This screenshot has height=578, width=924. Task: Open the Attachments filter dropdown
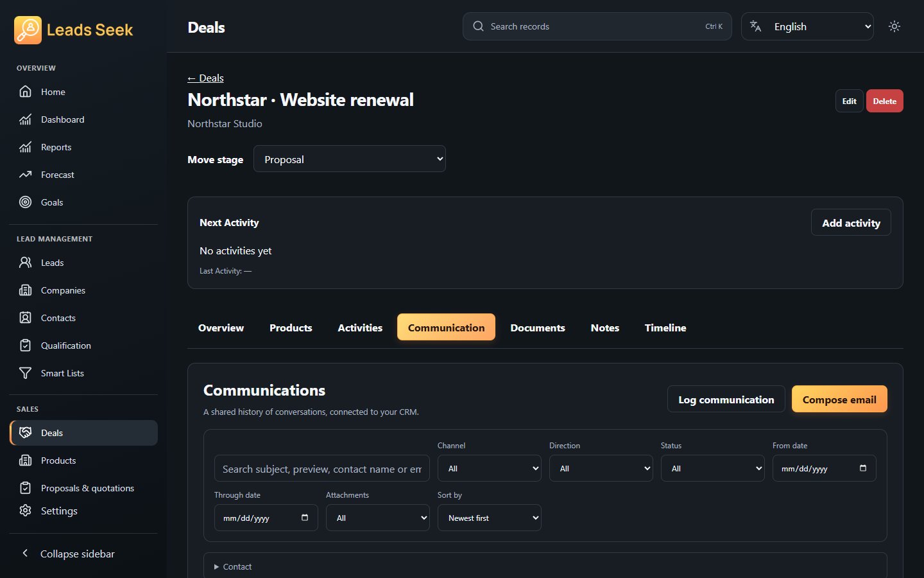[x=378, y=518]
